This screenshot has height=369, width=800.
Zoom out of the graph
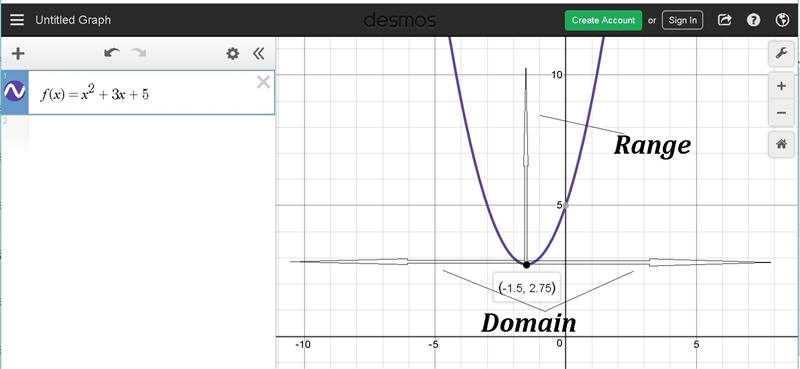[x=781, y=112]
